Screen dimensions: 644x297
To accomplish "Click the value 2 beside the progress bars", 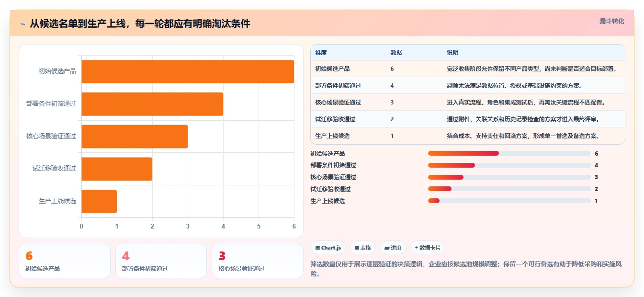I will tap(596, 189).
